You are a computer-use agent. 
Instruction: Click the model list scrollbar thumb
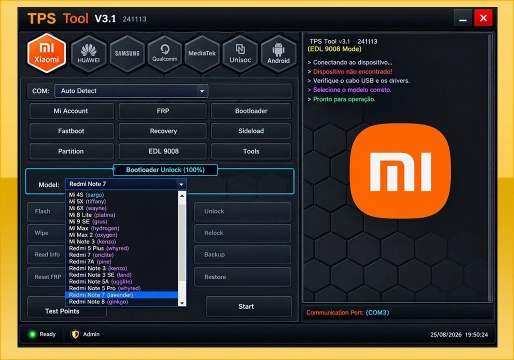click(182, 242)
